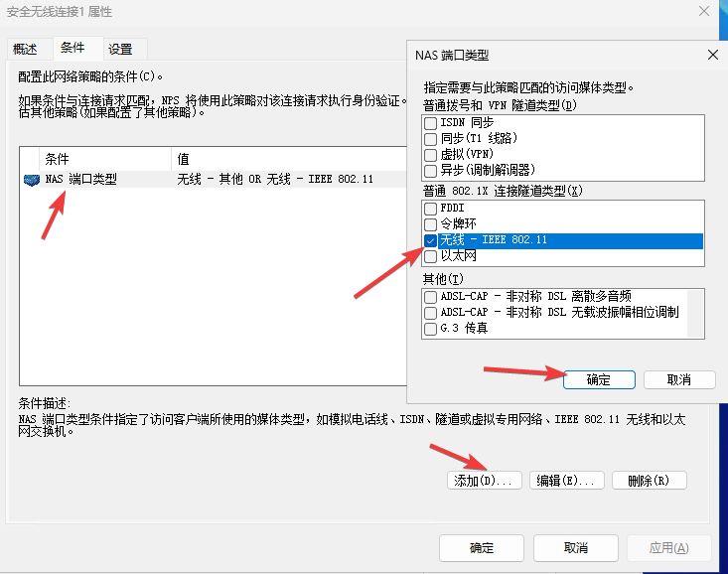Enable 异步(调制解调器) tunnel type
Viewport: 728px width, 574px height.
click(430, 171)
